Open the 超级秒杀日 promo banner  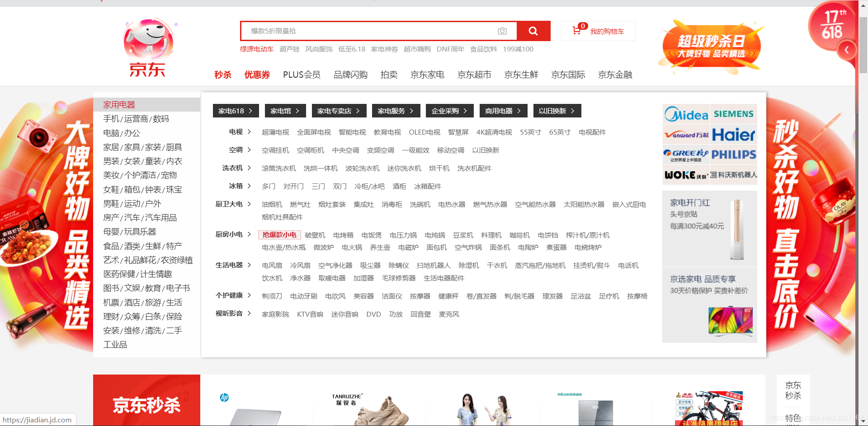tap(712, 47)
